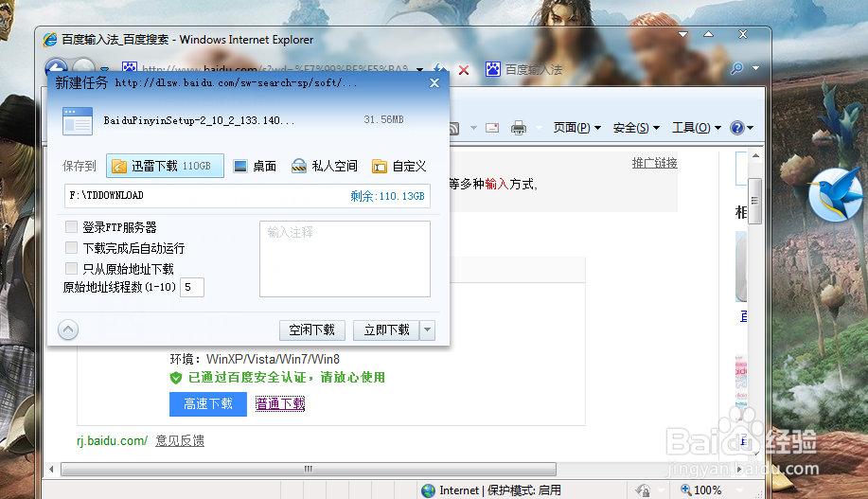868x499 pixels.
Task: Click the 迅雷下载 folder icon
Action: tap(119, 166)
